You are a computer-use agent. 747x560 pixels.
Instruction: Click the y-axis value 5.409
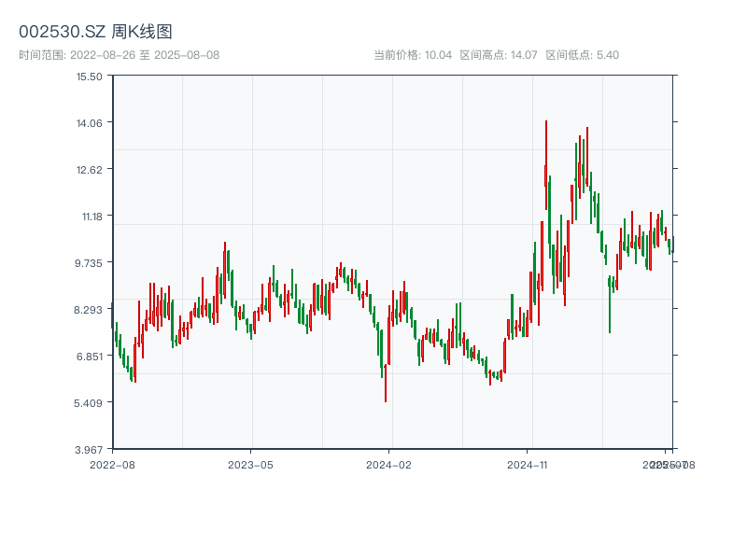[x=88, y=403]
